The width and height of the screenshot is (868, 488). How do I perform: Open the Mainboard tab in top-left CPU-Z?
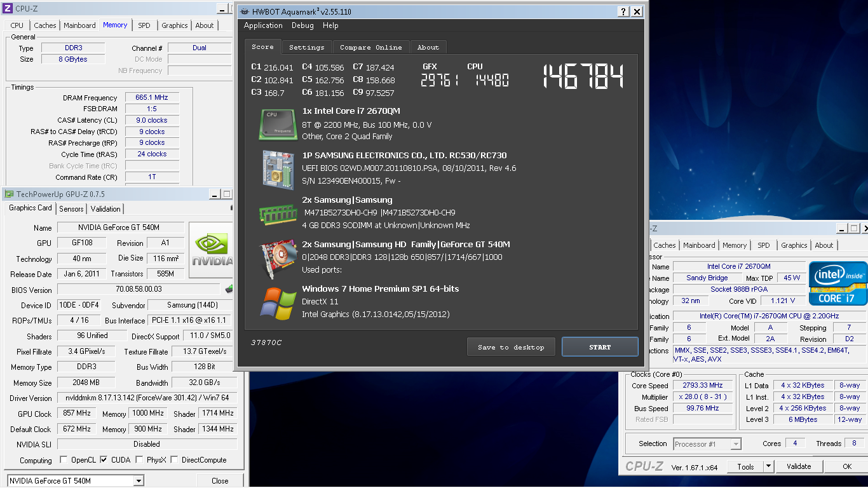click(x=79, y=25)
